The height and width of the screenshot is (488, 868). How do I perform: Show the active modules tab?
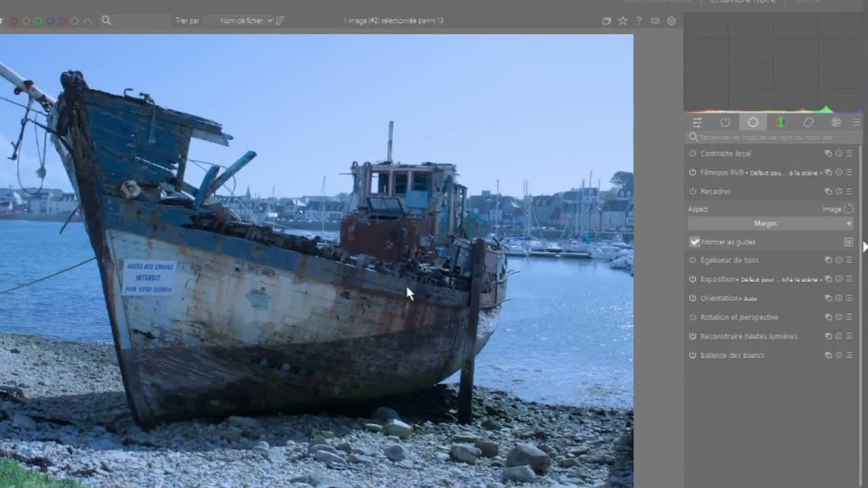click(x=725, y=122)
